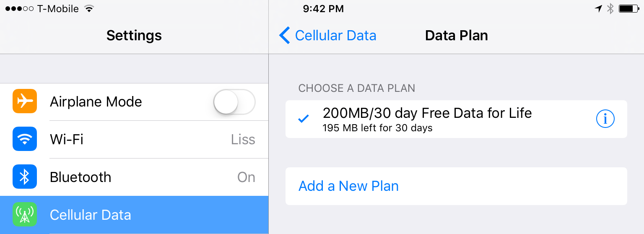Viewport: 644px width, 234px height.
Task: Tap the location arrow in the status bar
Action: coord(598,9)
